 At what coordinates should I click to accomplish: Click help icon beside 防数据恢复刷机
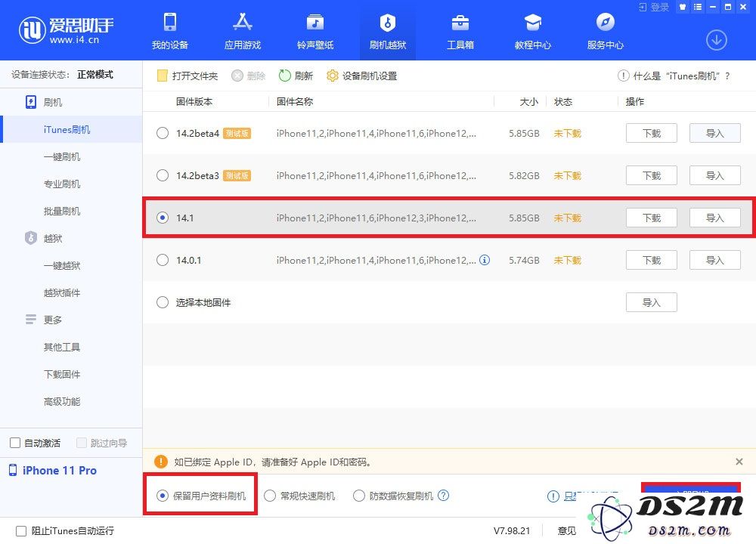click(443, 496)
